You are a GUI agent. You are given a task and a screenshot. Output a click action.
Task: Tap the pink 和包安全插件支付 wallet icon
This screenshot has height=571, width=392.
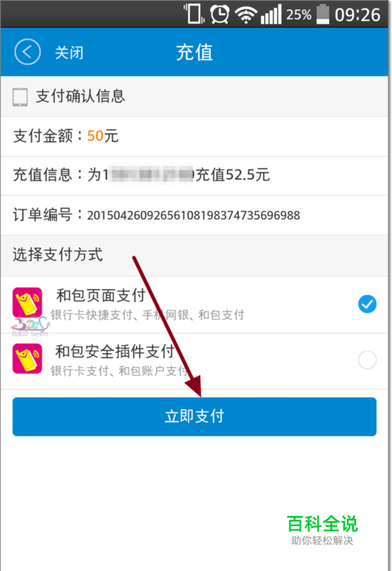click(27, 358)
